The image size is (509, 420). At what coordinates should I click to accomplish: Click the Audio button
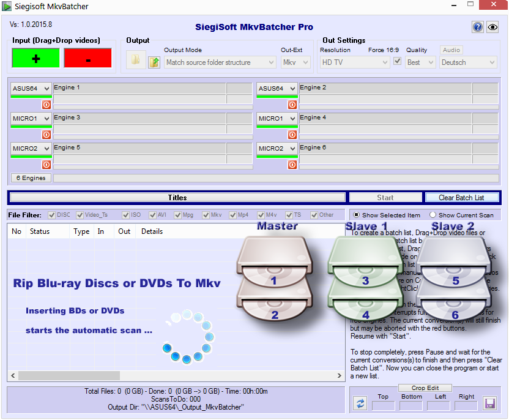pyautogui.click(x=451, y=50)
